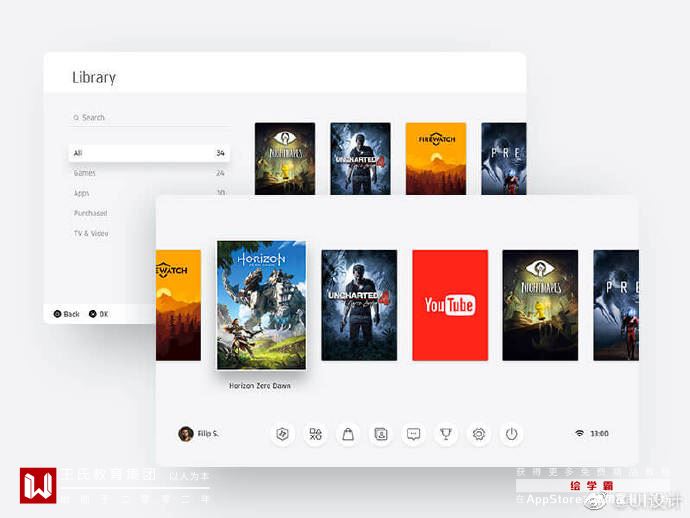
Task: Click the Filip S. username text
Action: tap(208, 434)
